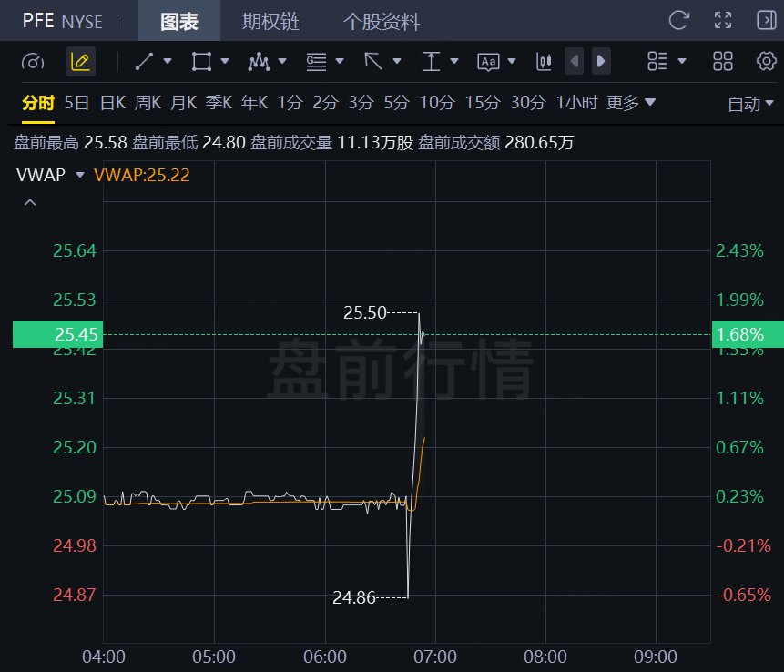Select the 1小时 interval

(576, 103)
